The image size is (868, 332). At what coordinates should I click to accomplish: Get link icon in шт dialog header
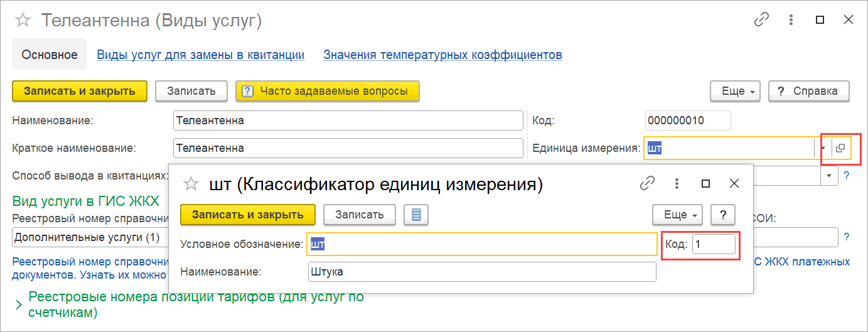click(x=647, y=184)
